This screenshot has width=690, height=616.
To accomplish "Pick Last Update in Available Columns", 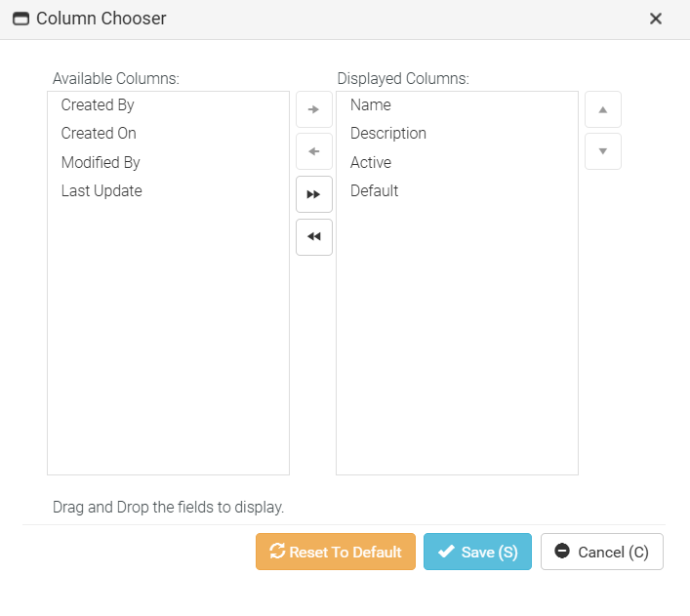I will 101,190.
